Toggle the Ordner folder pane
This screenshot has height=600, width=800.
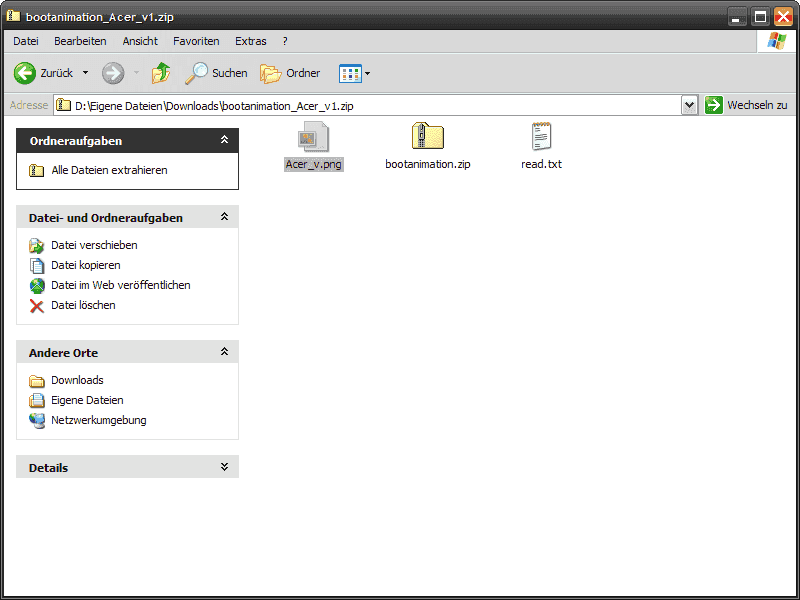pos(290,73)
